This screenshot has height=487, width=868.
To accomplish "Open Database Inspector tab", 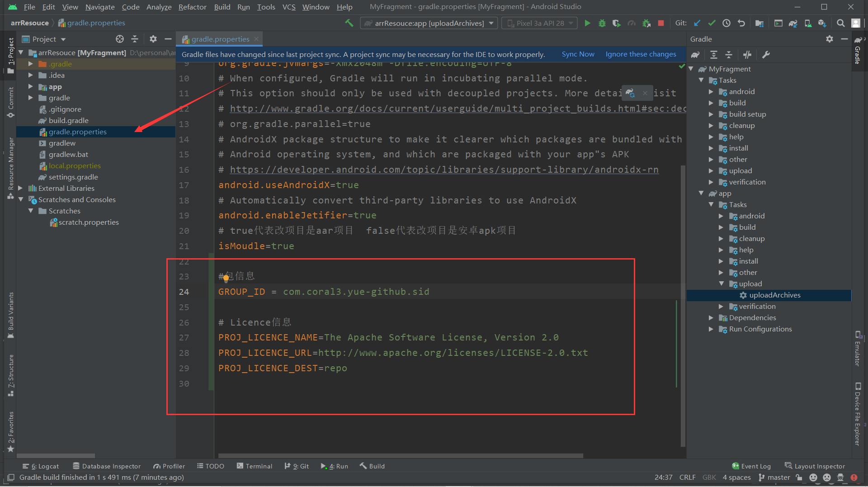I will 107,466.
